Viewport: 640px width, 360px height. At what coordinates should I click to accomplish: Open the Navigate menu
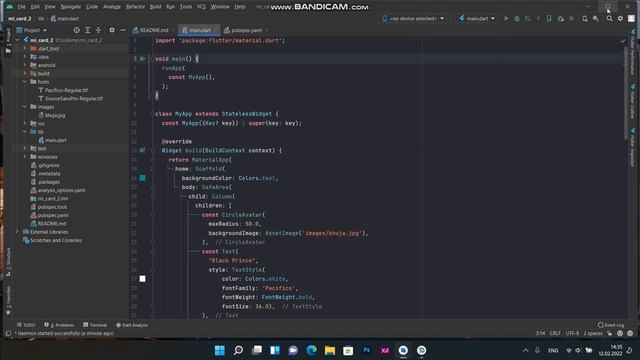point(71,7)
